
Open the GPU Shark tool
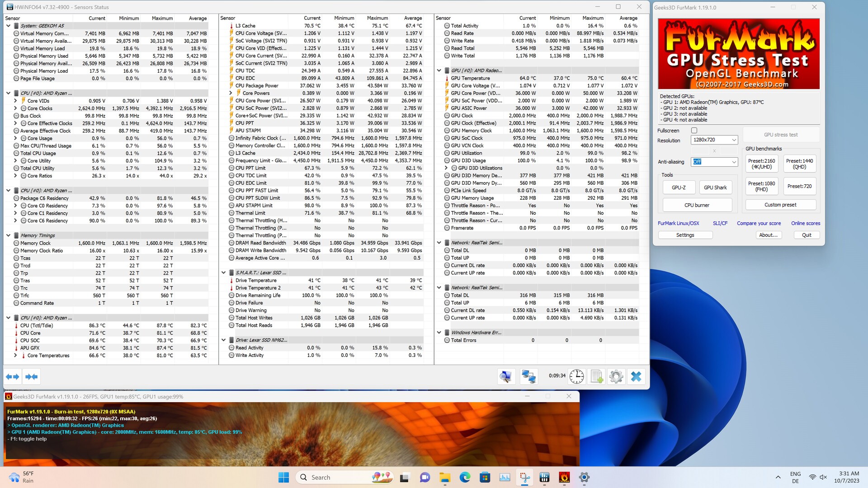tap(715, 188)
